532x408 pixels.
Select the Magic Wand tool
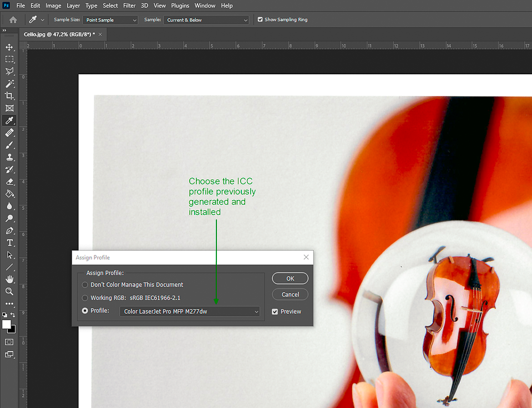9,84
